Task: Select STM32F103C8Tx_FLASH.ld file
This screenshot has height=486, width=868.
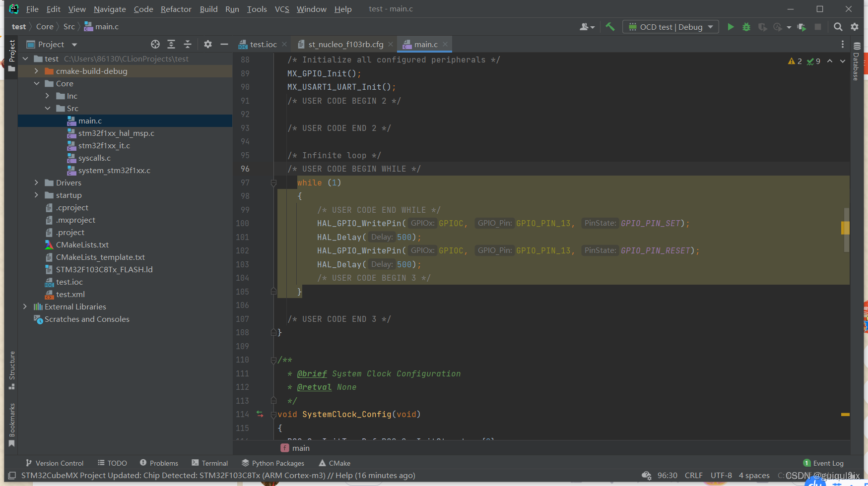Action: click(104, 269)
